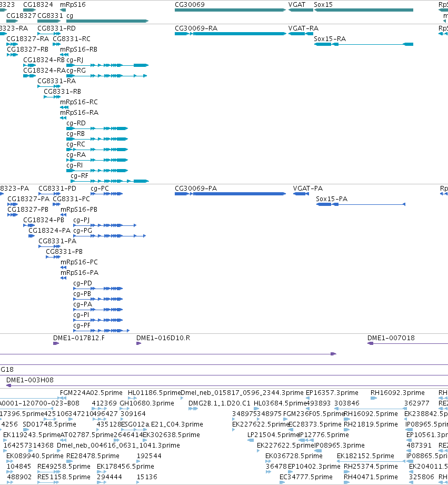
Task: Select the DME1-003H08 clone label
Action: click(x=30, y=380)
